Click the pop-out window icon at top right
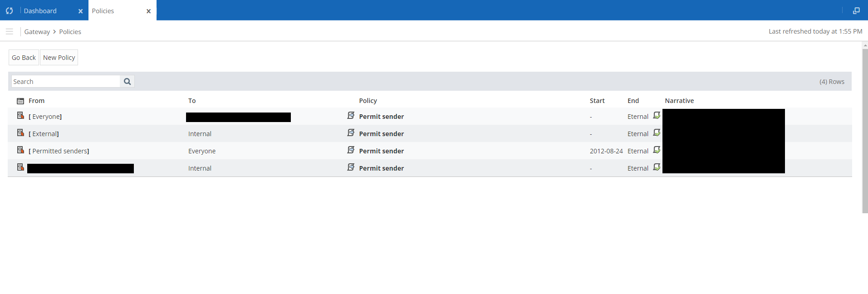 click(856, 10)
